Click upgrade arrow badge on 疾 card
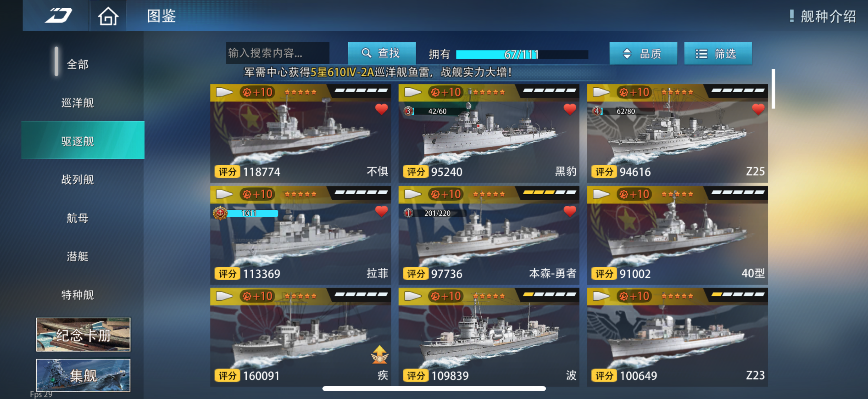 tap(379, 354)
